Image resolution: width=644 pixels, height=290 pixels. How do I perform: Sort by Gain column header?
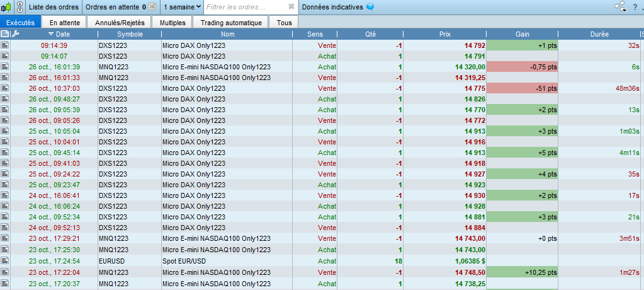(x=523, y=34)
